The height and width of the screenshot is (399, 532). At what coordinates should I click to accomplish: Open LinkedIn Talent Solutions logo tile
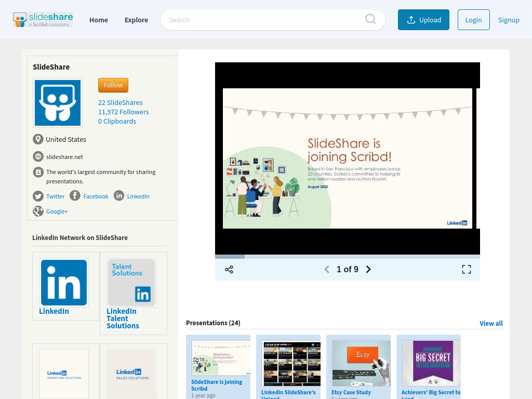pyautogui.click(x=131, y=283)
